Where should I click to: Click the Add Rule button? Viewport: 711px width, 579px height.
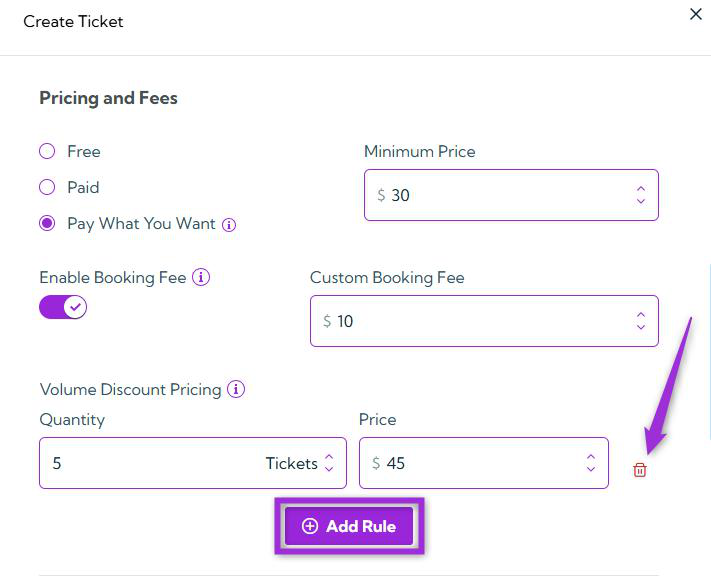point(350,526)
